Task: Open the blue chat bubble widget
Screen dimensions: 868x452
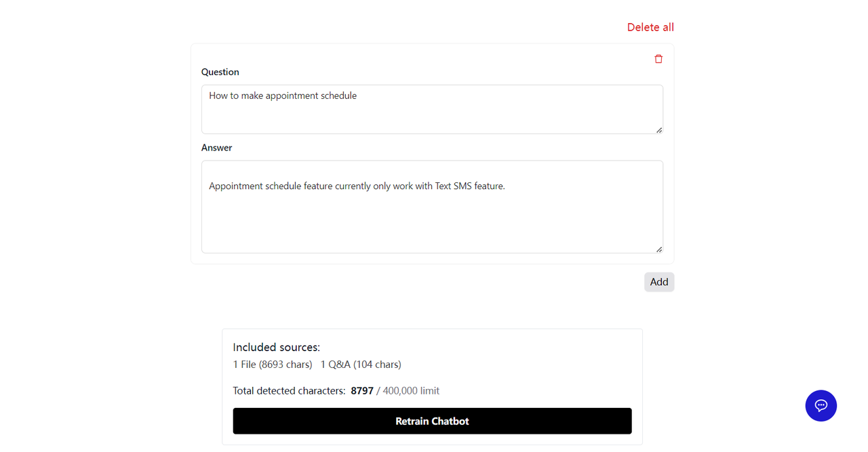Action: [821, 405]
